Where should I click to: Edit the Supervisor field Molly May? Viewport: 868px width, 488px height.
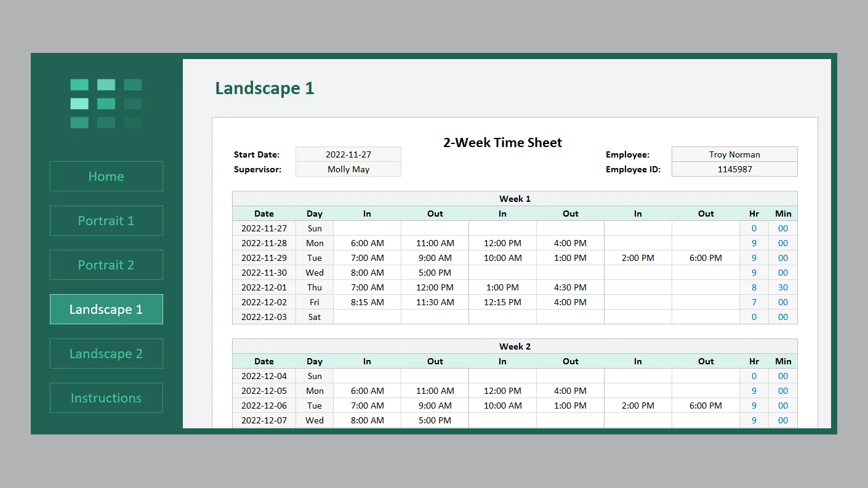348,169
